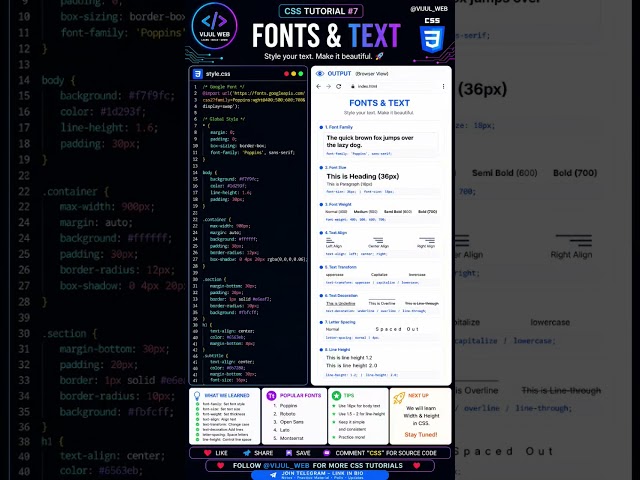Click the 'Spaced Out' sample text in output
This screenshot has height=480, width=640.
pyautogui.click(x=397, y=329)
